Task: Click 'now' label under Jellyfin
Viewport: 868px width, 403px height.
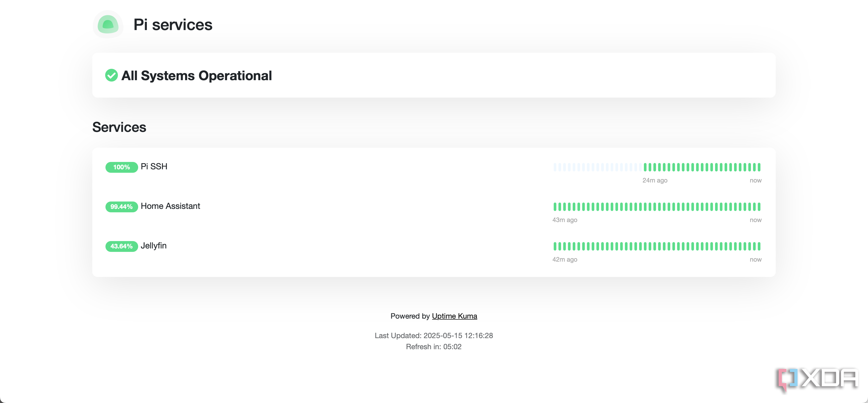Action: [755, 260]
